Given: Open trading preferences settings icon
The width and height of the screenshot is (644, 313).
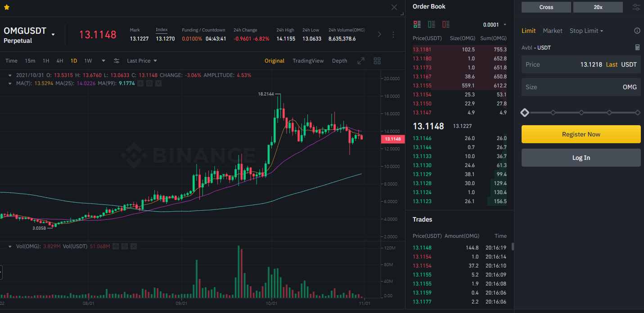Looking at the screenshot, I should click(x=636, y=7).
